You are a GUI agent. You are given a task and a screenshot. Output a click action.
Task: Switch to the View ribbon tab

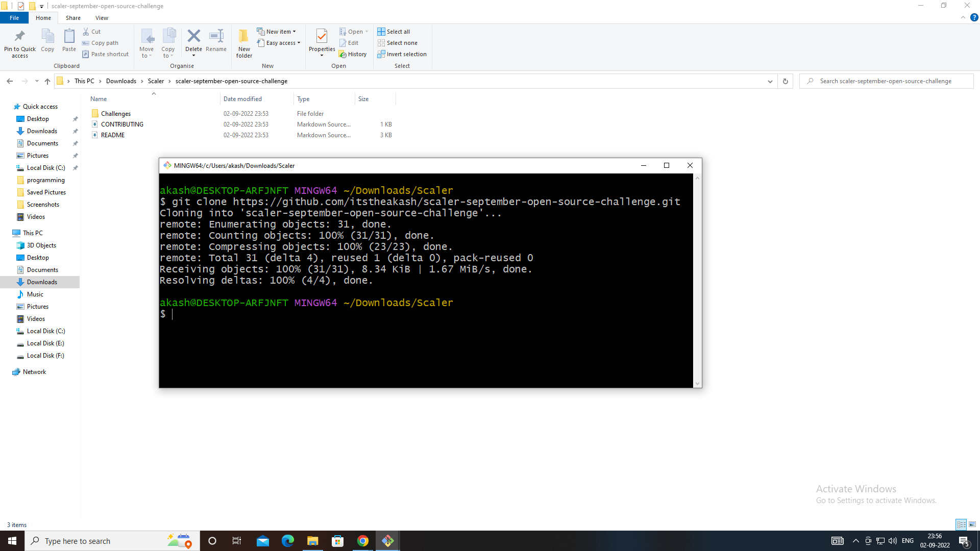102,17
